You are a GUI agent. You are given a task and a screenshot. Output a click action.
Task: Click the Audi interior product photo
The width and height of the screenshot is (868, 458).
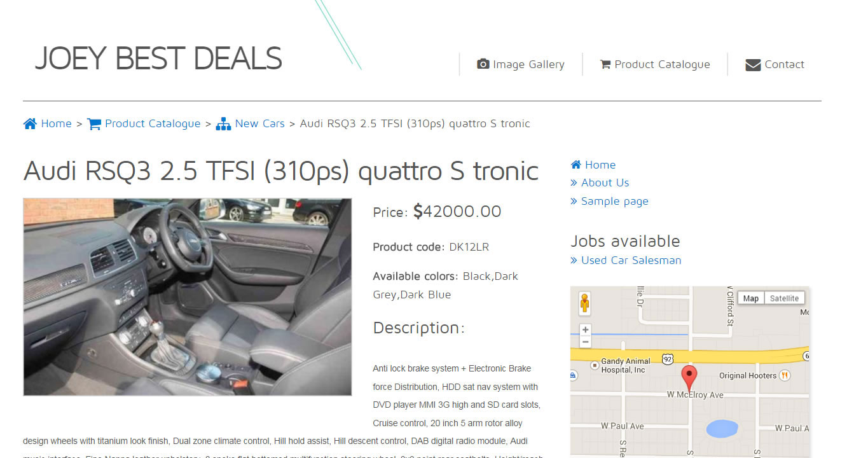coord(188,297)
